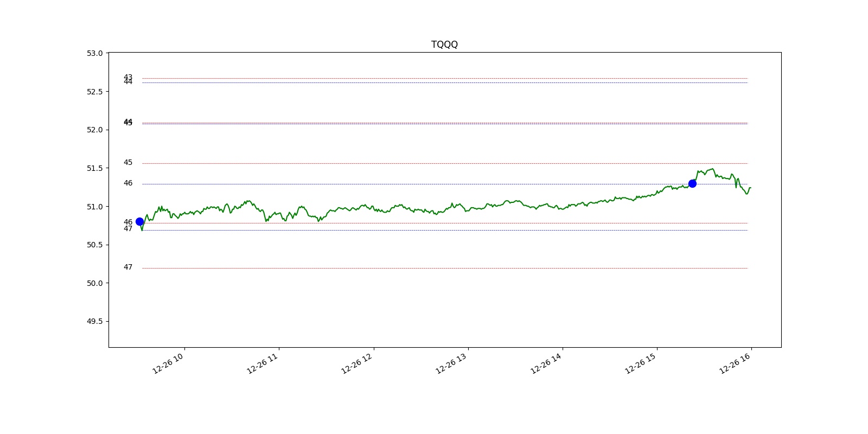Image resolution: width=868 pixels, height=434 pixels.
Task: Click the 12-26 11 x-axis label
Action: [262, 363]
